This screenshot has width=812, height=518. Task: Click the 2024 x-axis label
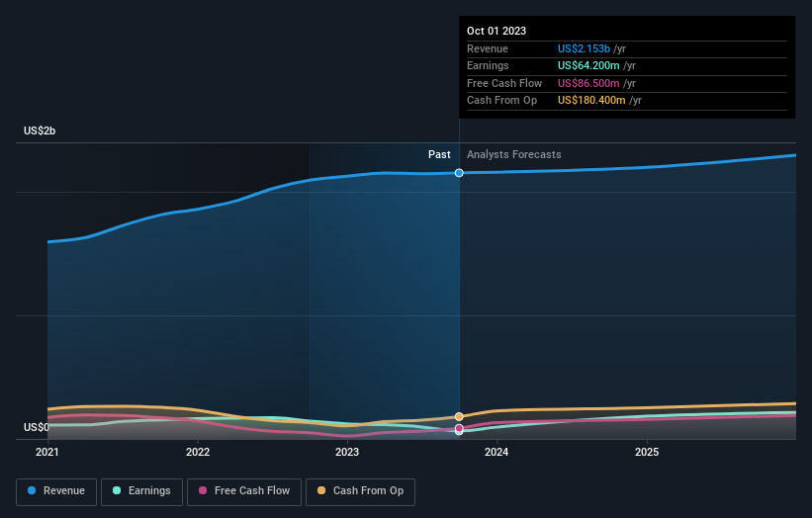496,453
